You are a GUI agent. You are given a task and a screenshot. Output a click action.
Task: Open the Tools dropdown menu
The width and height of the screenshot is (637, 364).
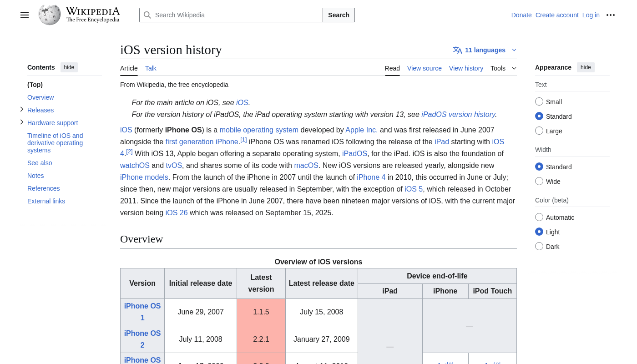click(x=503, y=68)
